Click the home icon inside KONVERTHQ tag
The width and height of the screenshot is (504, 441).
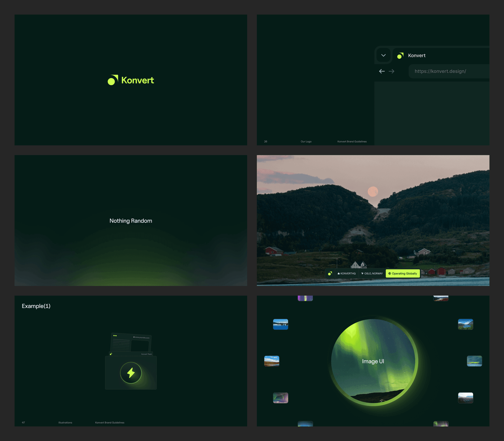click(x=339, y=273)
